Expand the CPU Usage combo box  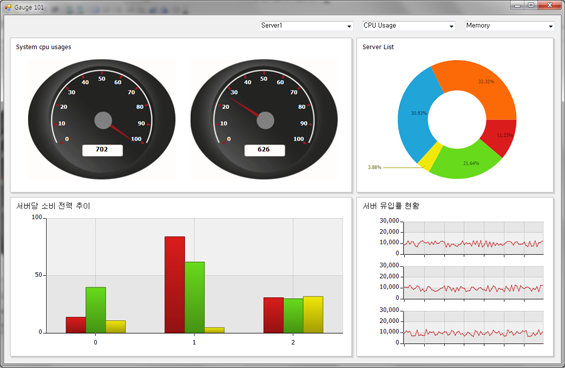[408, 26]
